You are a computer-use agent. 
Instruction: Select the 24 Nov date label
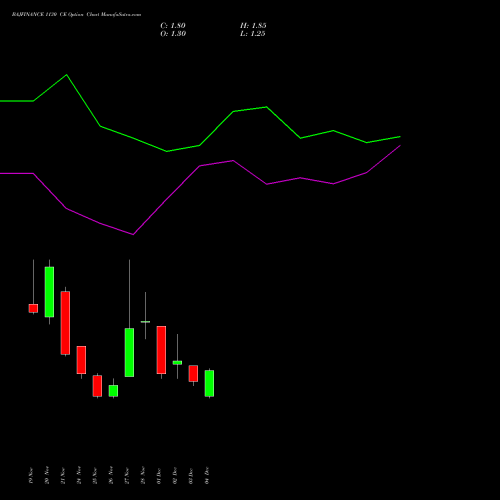coord(79,476)
